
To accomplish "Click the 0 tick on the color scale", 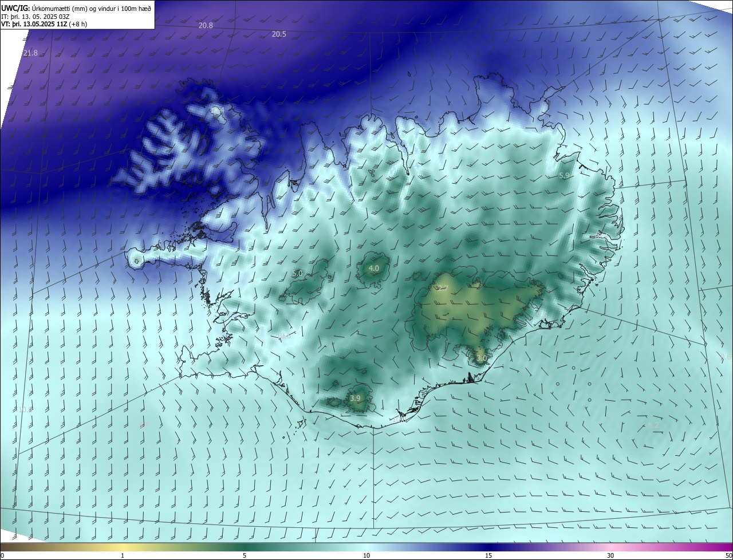I will click(x=2, y=555).
